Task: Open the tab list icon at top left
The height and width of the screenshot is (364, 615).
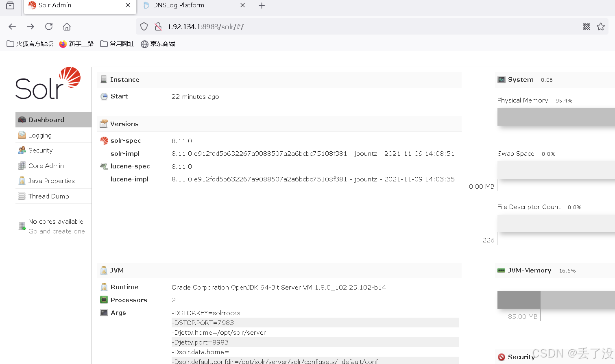Action: [x=10, y=5]
